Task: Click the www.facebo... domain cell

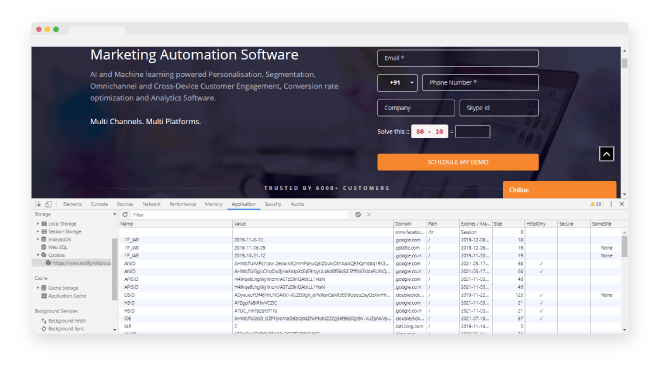Action: pos(409,232)
